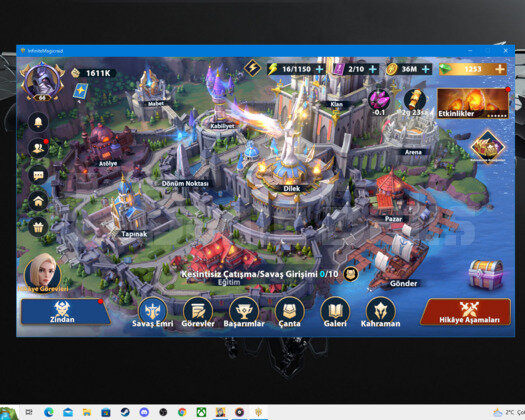Launch Microsoft Edge from taskbar
The width and height of the screenshot is (525, 420).
coord(49,412)
